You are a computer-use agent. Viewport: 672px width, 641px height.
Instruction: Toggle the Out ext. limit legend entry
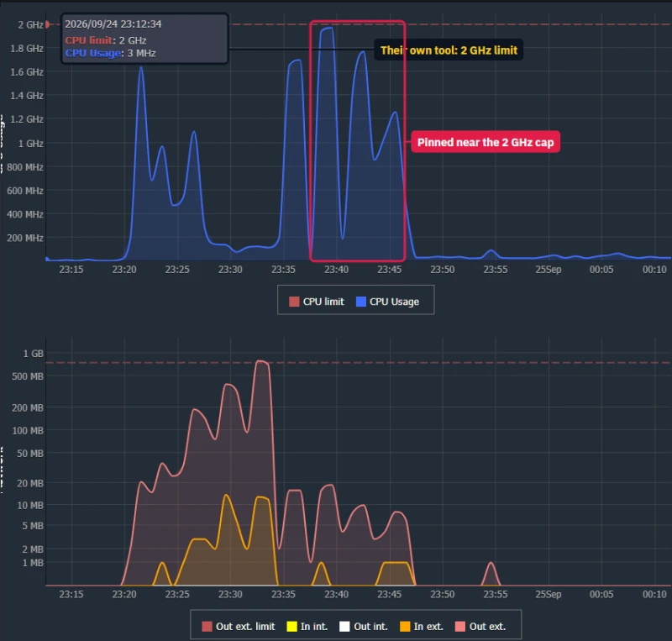tap(239, 627)
